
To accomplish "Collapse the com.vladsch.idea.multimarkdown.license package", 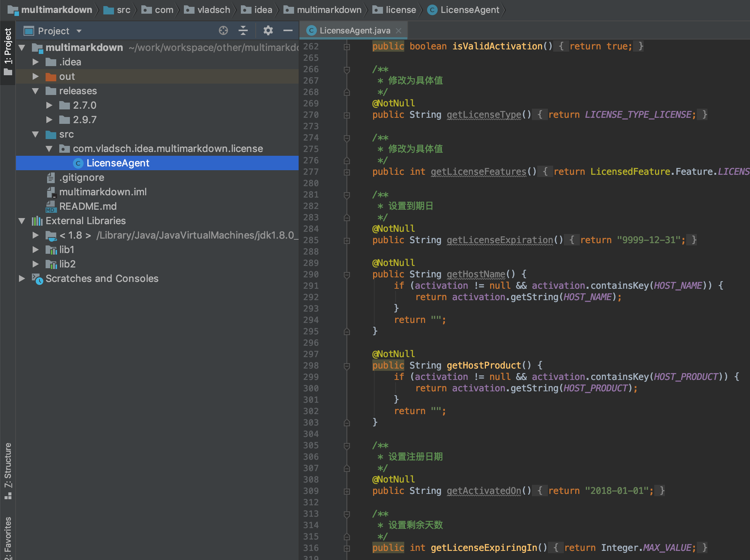I will point(49,149).
